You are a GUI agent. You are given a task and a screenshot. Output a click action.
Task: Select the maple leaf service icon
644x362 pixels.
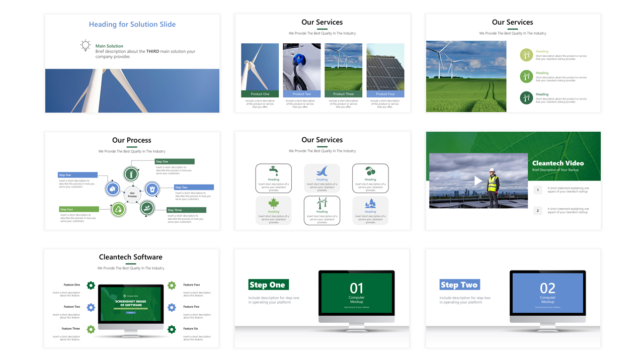274,203
